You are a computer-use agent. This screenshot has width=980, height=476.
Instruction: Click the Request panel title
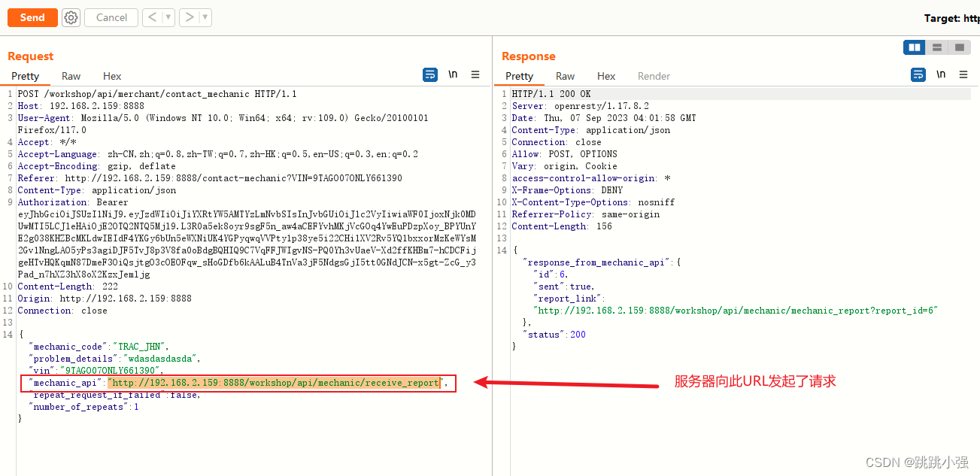tap(31, 56)
